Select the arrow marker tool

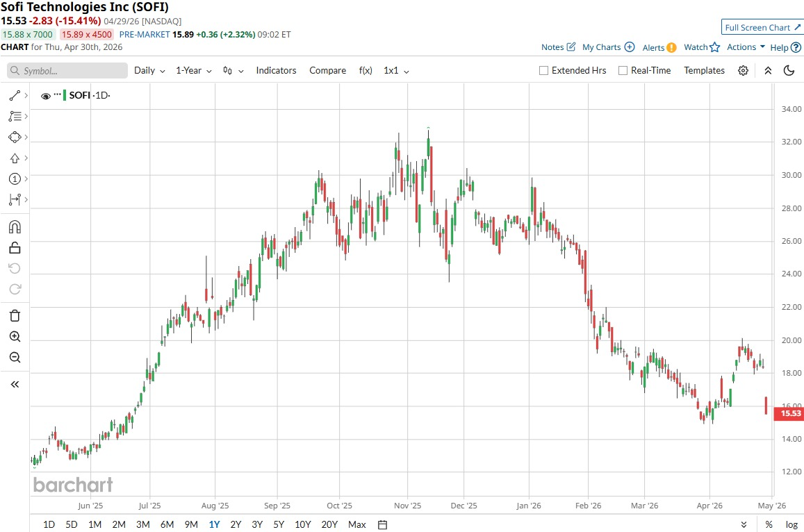tap(15, 158)
